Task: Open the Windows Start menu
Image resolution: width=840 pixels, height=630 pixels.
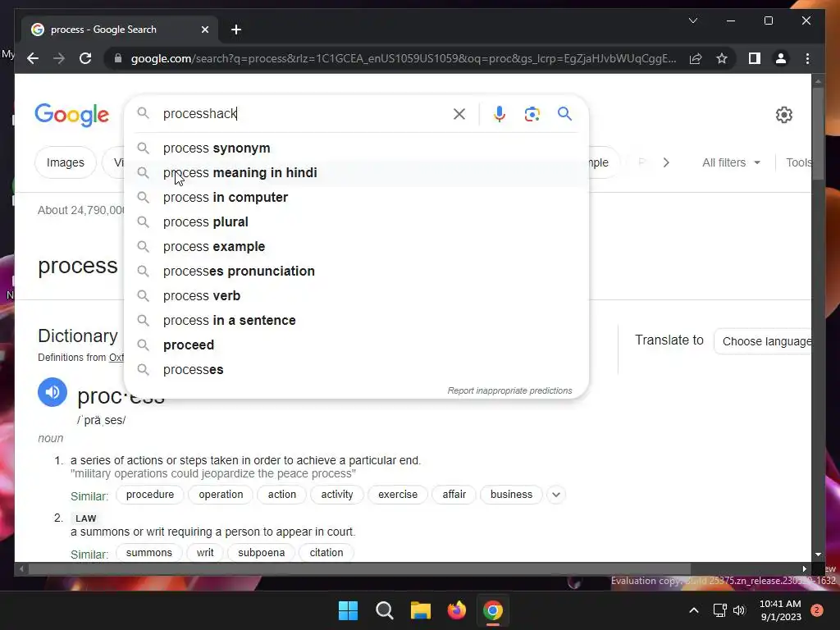Action: coord(348,610)
